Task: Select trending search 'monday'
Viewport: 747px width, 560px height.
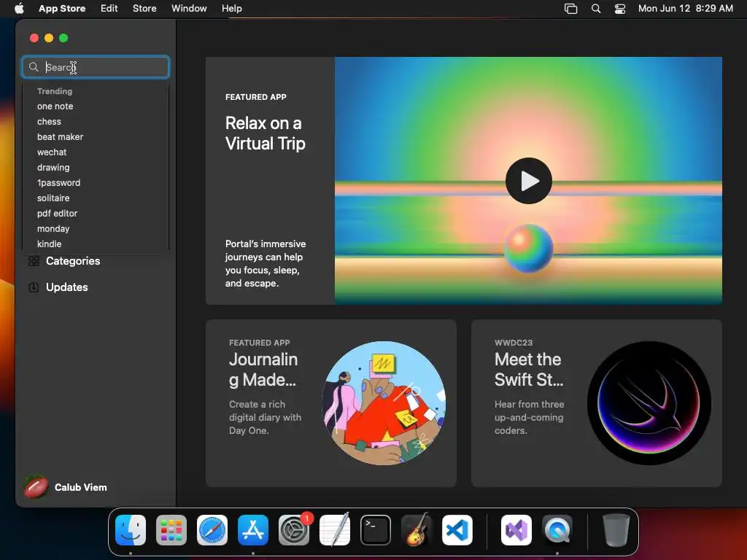Action: point(53,228)
